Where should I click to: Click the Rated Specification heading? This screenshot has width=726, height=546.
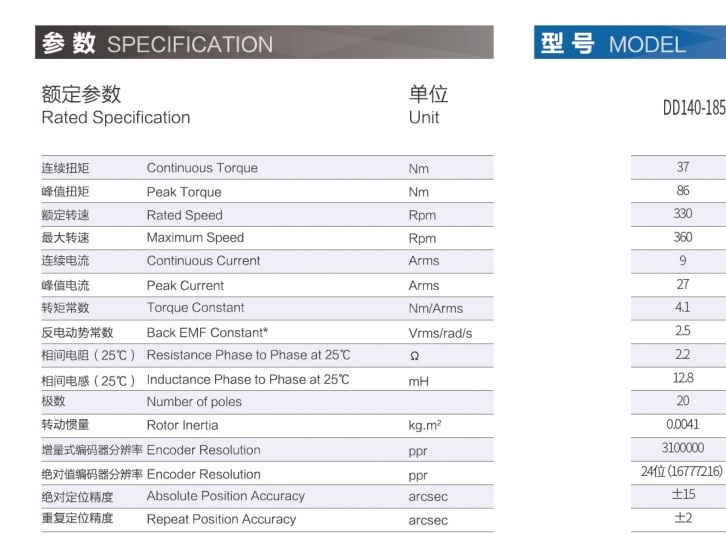[116, 117]
